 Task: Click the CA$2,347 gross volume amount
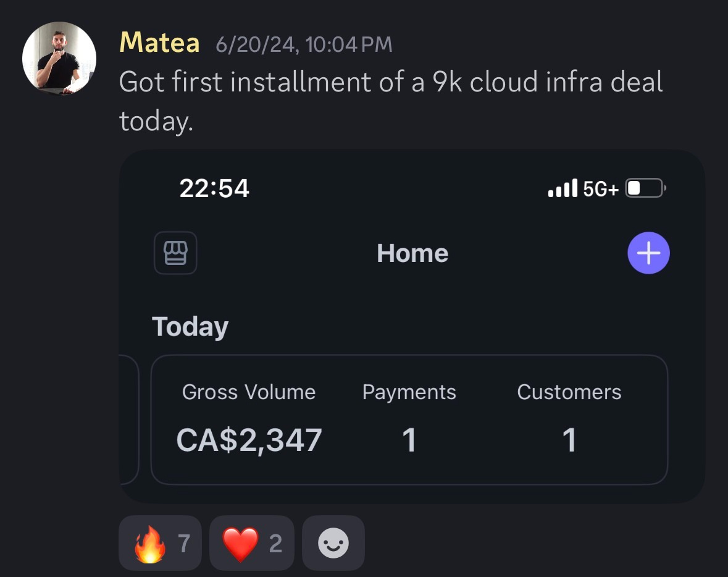click(x=249, y=440)
